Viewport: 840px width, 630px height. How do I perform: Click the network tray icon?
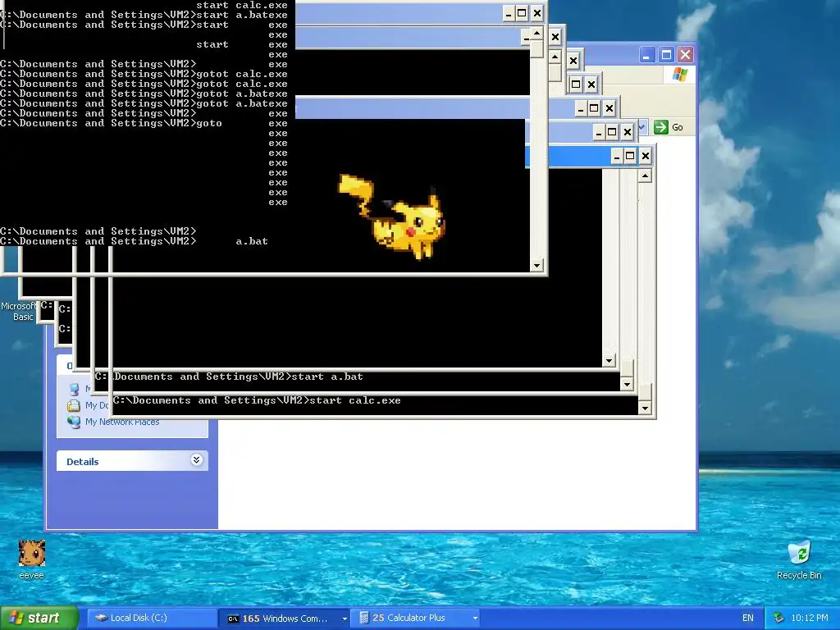coord(779,618)
